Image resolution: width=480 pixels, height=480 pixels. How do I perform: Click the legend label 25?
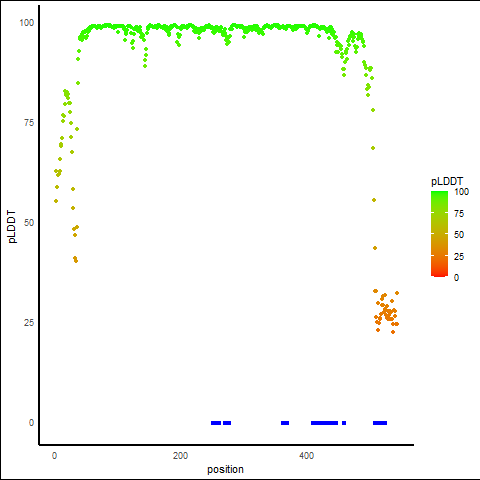(x=459, y=256)
